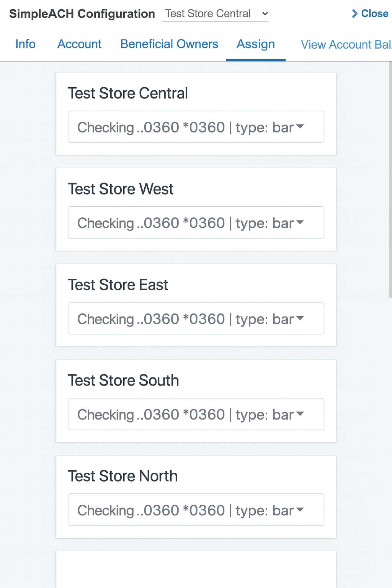392x588 pixels.
Task: Open the account dropdown for Test Store West
Action: click(x=196, y=222)
